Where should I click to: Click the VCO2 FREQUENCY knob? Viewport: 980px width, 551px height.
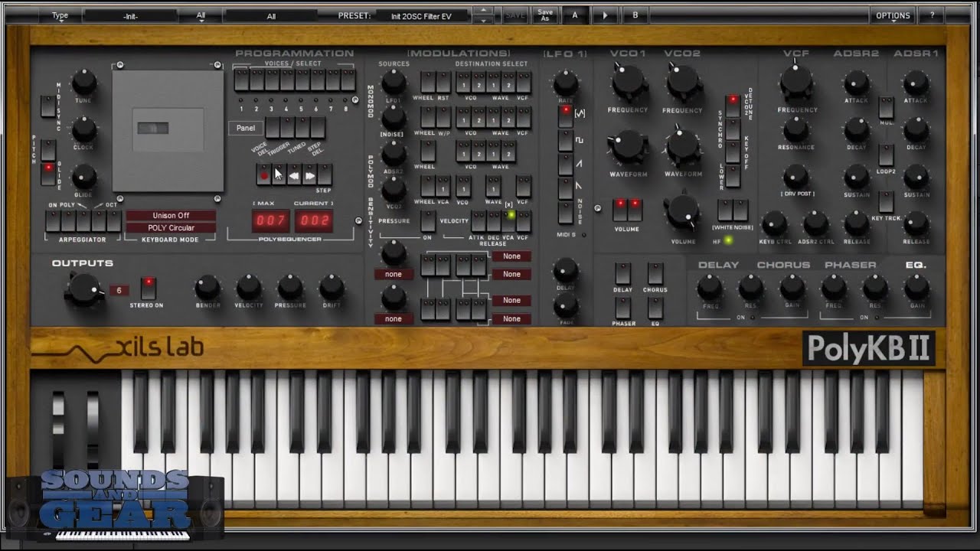point(681,80)
